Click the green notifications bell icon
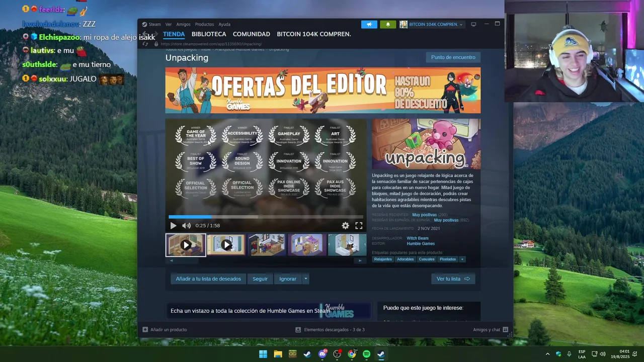This screenshot has height=362, width=644. pyautogui.click(x=387, y=24)
